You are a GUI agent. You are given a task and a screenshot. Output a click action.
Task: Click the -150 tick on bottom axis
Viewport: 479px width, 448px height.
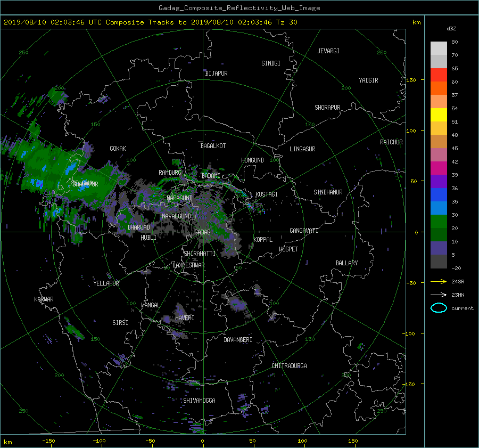48,441
